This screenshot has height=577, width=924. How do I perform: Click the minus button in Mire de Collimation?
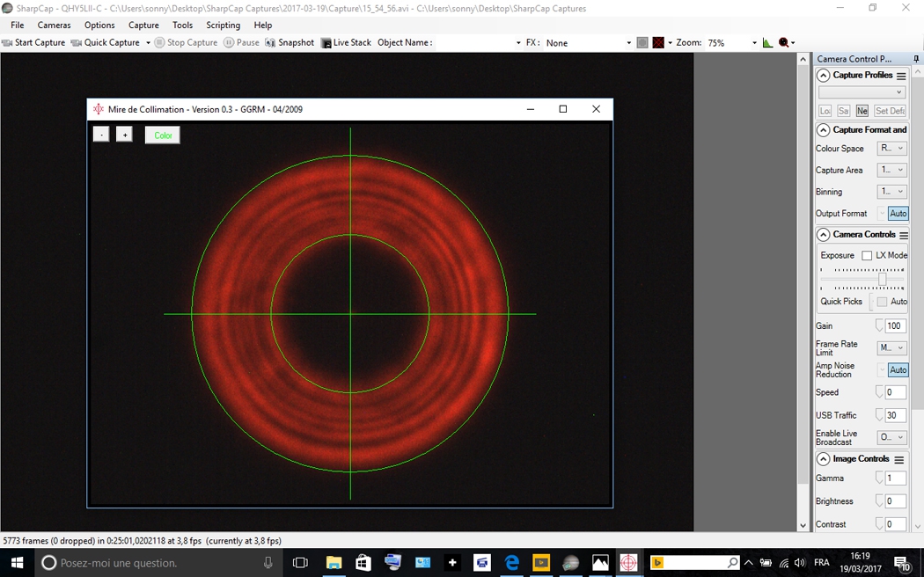(x=101, y=135)
